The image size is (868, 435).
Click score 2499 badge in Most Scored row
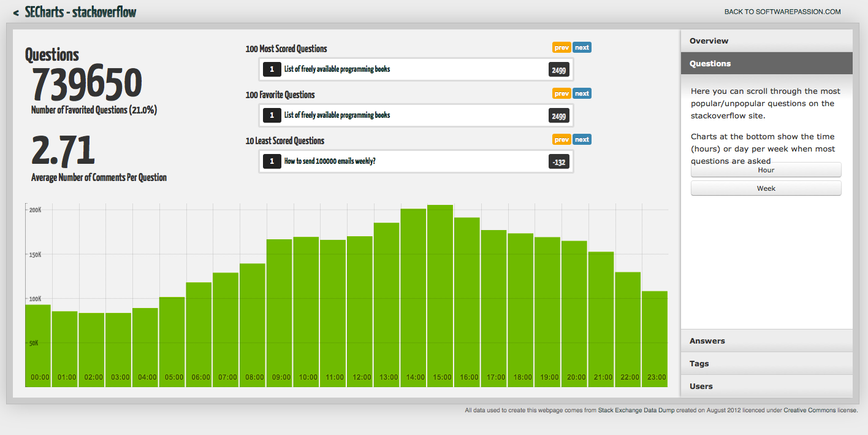coord(559,70)
